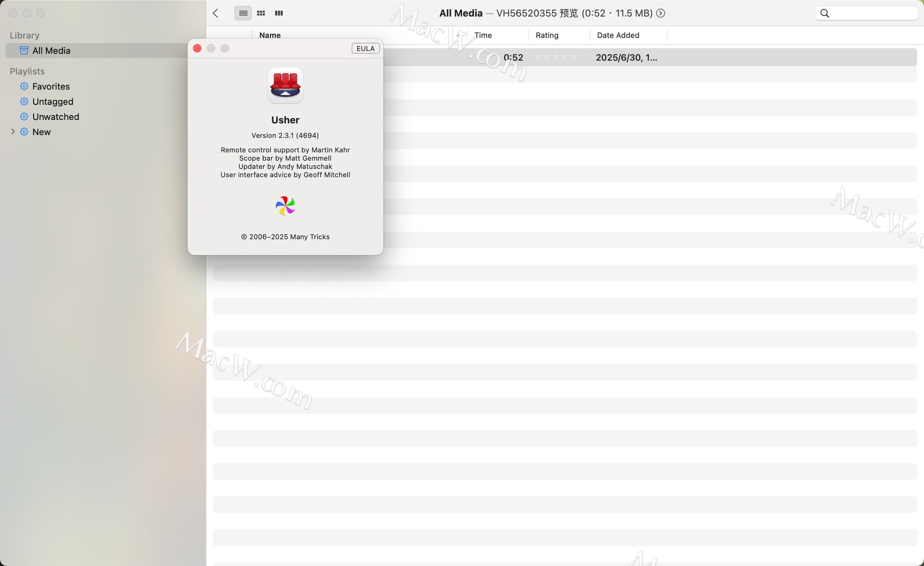Expand the New playlist group
This screenshot has width=924, height=566.
(13, 131)
